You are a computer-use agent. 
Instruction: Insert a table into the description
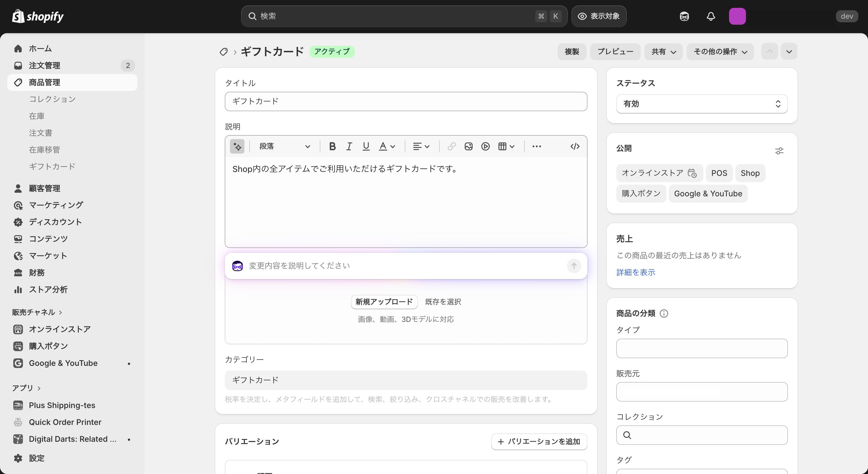tap(503, 146)
